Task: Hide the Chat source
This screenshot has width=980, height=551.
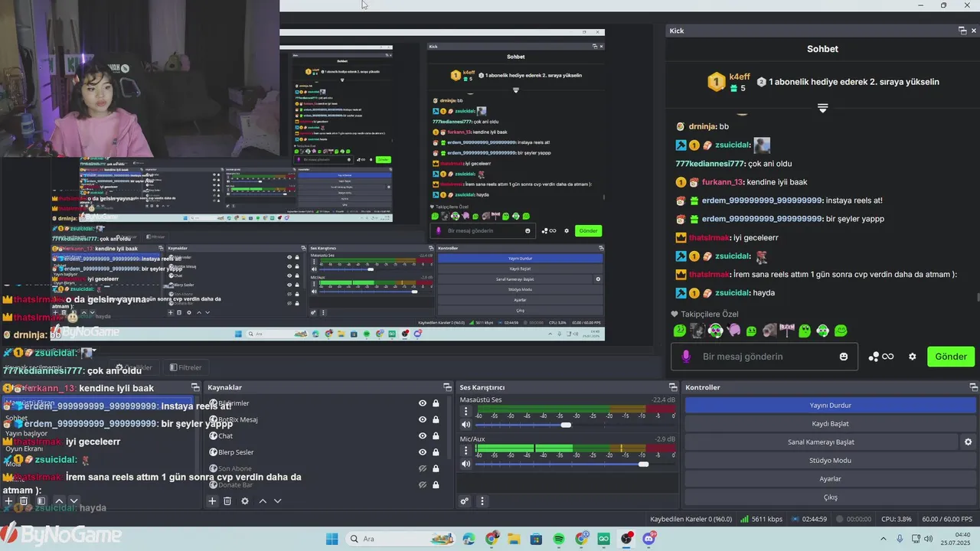Action: point(423,436)
